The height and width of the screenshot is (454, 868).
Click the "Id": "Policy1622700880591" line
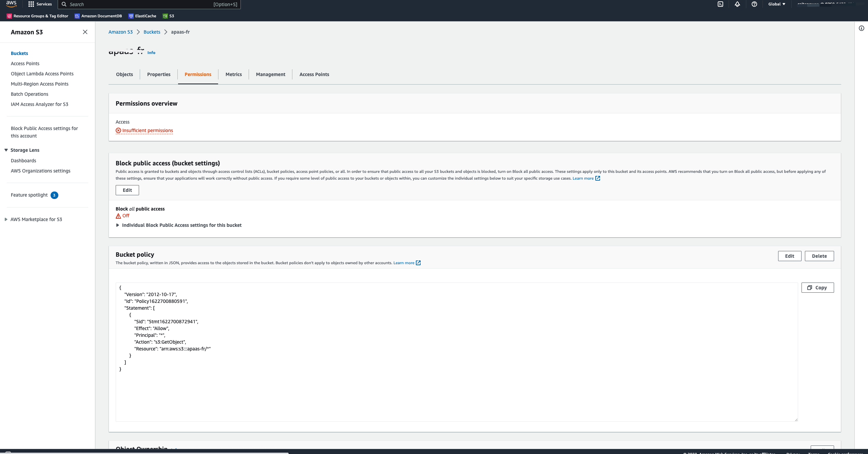point(156,301)
